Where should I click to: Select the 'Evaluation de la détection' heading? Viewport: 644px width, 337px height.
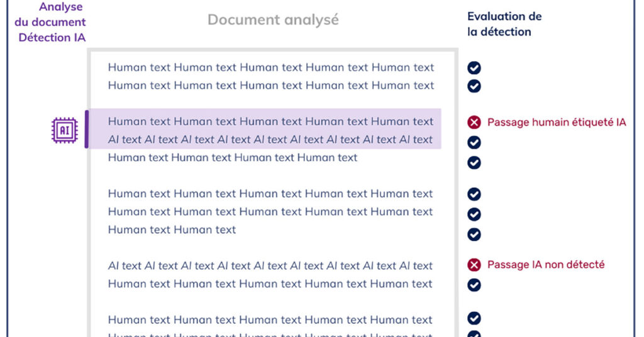click(x=504, y=24)
